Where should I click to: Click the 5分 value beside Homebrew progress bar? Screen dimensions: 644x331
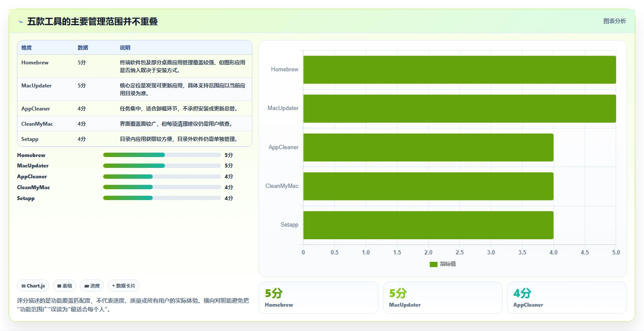[x=229, y=155]
